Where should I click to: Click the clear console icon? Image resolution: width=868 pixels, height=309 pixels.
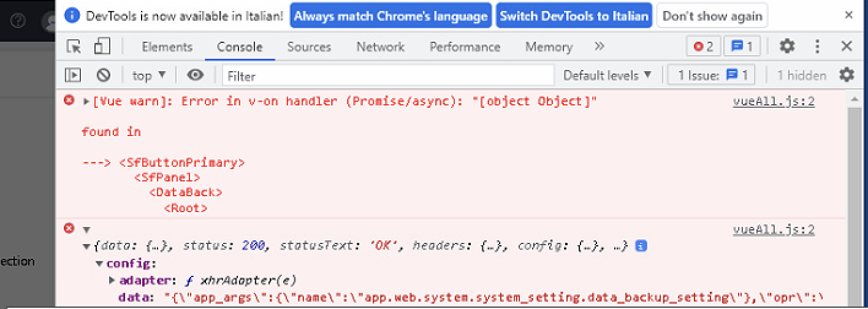point(104,75)
